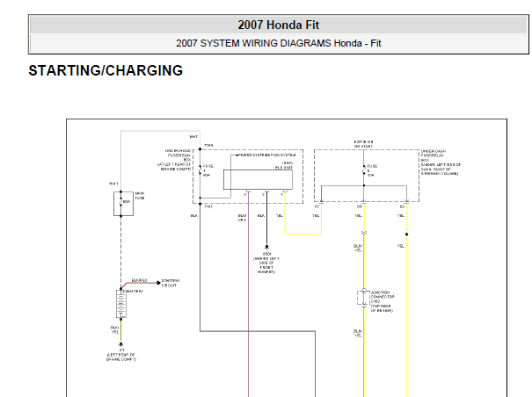532x397 pixels.
Task: Click the ground location label 'SIDE OF FRONT BUMPER'
Action: click(x=266, y=265)
